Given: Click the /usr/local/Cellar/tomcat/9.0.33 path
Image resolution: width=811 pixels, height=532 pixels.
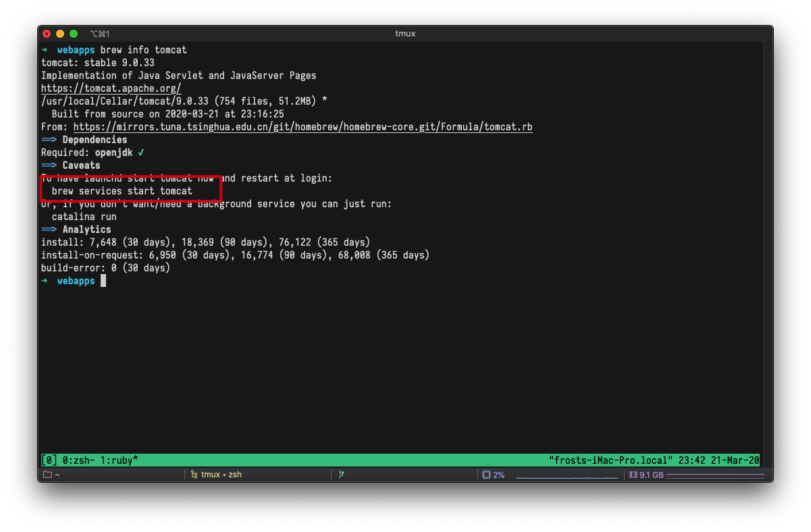Looking at the screenshot, I should click(x=125, y=101).
